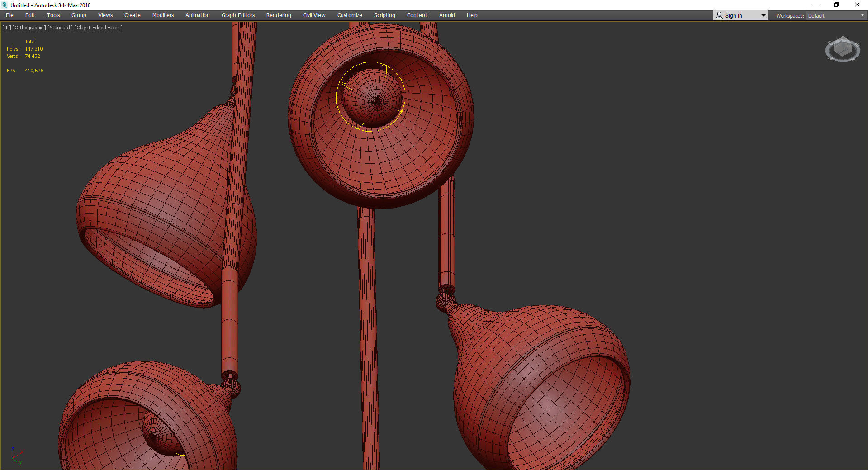
Task: Click the [Clay + Edged Faces] shading label
Action: [98, 28]
